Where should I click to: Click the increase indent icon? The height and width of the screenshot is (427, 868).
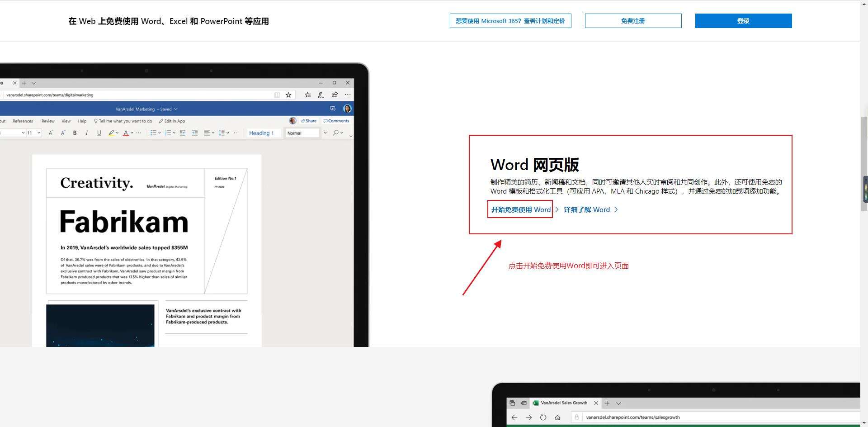pos(195,133)
